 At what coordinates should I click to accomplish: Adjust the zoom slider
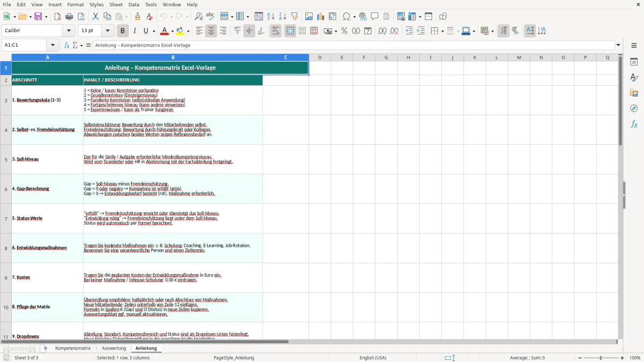point(601,358)
